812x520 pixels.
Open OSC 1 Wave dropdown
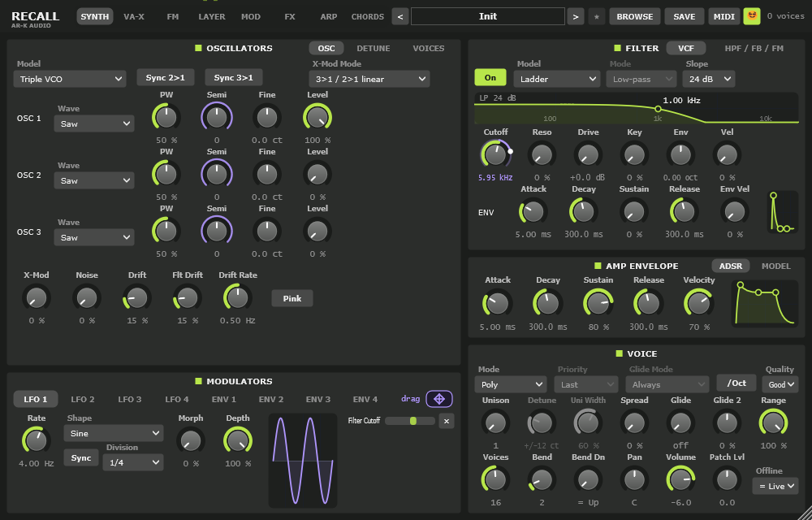(x=93, y=123)
